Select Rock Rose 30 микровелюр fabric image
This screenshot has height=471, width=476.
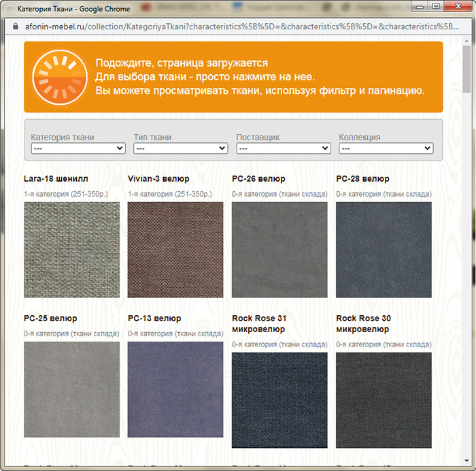384,400
